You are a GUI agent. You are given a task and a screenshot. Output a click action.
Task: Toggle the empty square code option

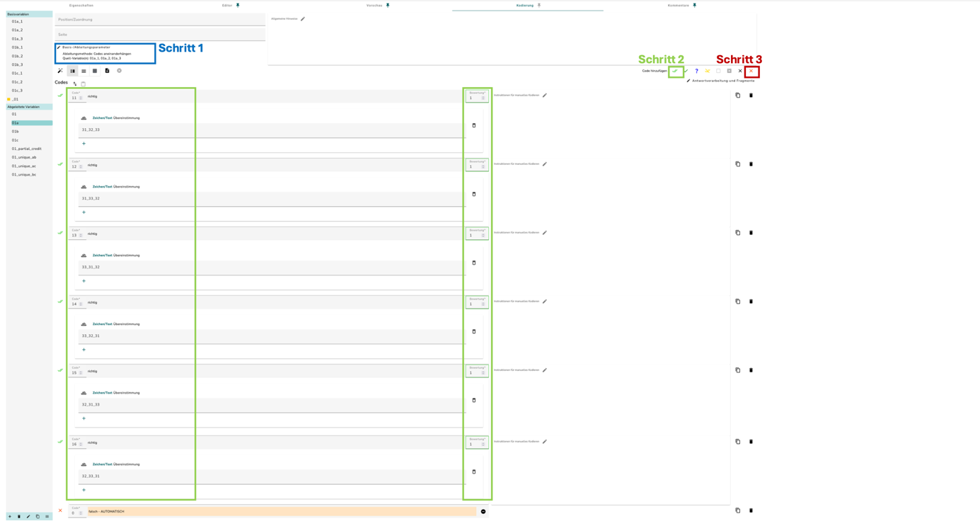718,71
